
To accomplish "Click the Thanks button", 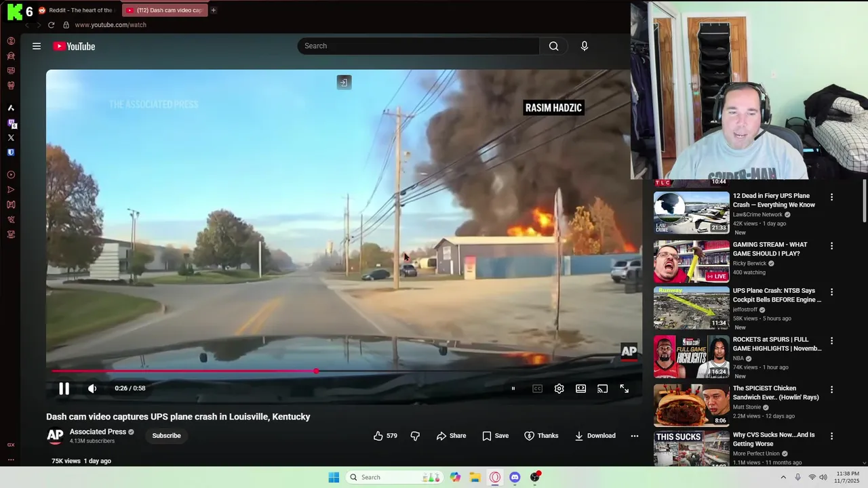I will (x=541, y=436).
